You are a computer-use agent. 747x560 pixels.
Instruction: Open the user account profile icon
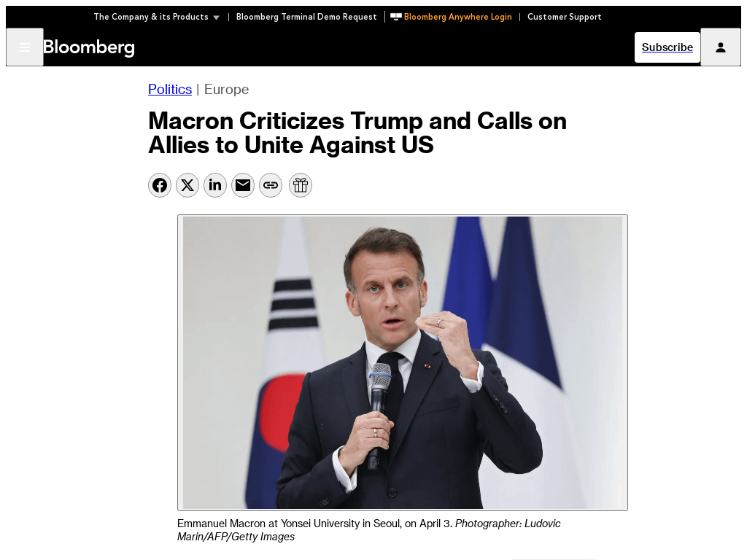pyautogui.click(x=720, y=47)
